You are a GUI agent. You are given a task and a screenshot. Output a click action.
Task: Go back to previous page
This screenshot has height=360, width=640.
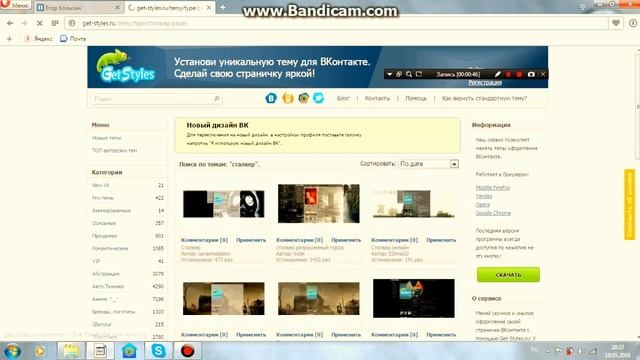coord(10,23)
